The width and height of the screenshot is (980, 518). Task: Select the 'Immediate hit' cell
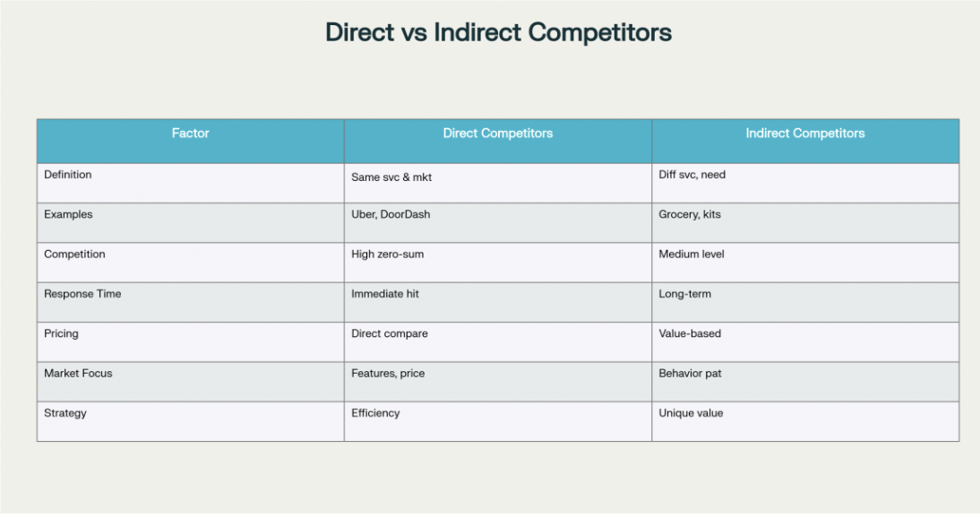coord(384,294)
